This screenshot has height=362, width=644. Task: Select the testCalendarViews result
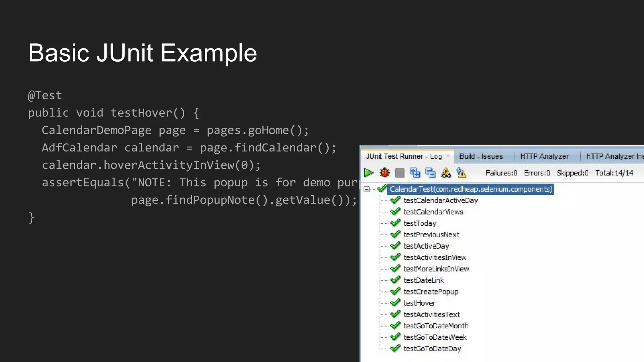433,212
